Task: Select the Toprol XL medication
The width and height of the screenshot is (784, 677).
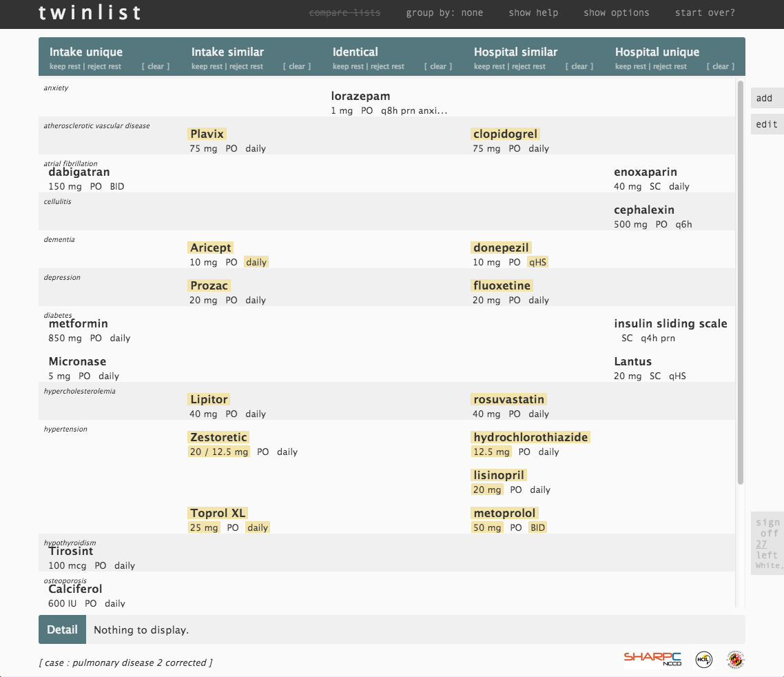Action: click(x=218, y=514)
